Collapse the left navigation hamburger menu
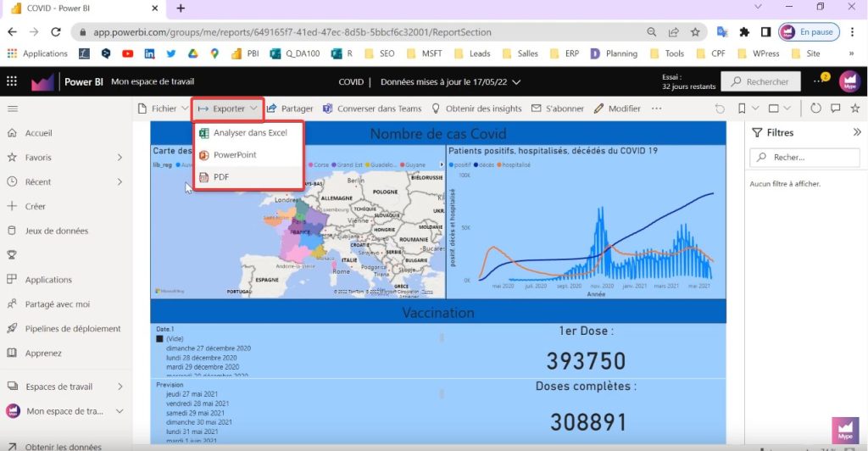 pyautogui.click(x=12, y=109)
